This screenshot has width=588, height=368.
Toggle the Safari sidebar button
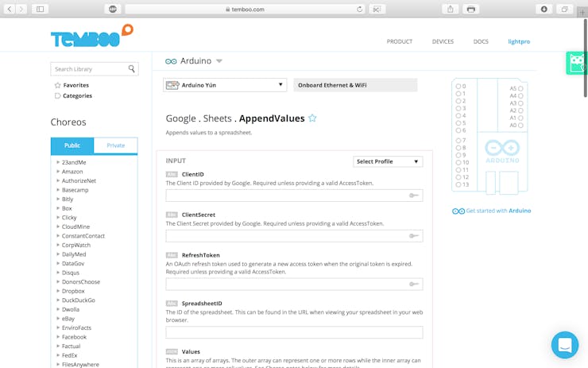pos(40,9)
